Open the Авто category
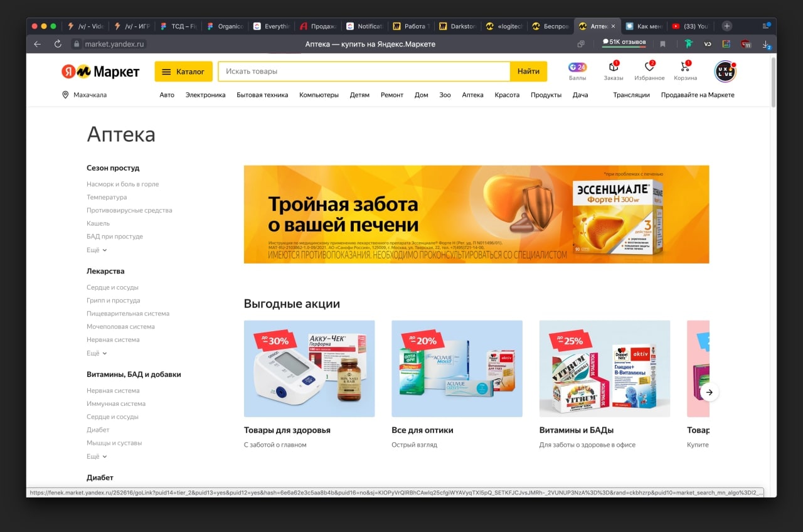The height and width of the screenshot is (532, 803). (167, 95)
